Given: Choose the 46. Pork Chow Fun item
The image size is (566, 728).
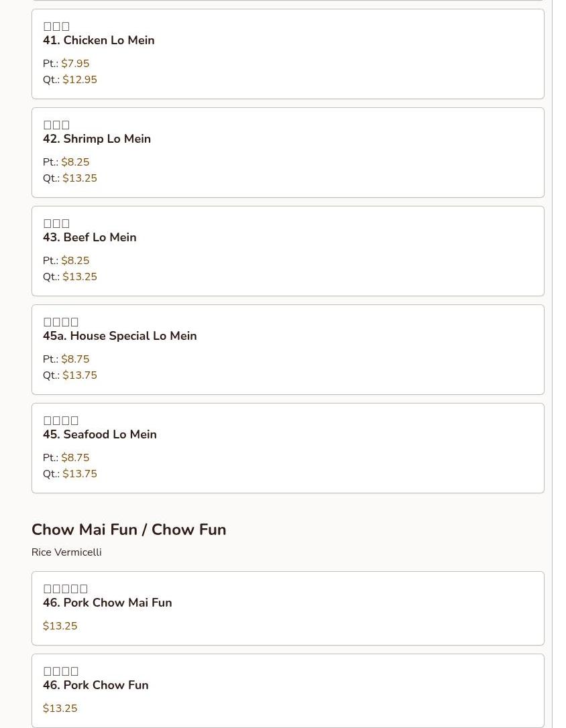Looking at the screenshot, I should click(95, 685).
